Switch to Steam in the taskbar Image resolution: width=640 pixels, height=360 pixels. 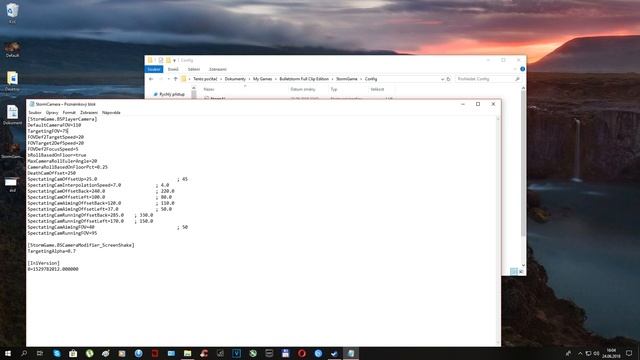pyautogui.click(x=334, y=353)
